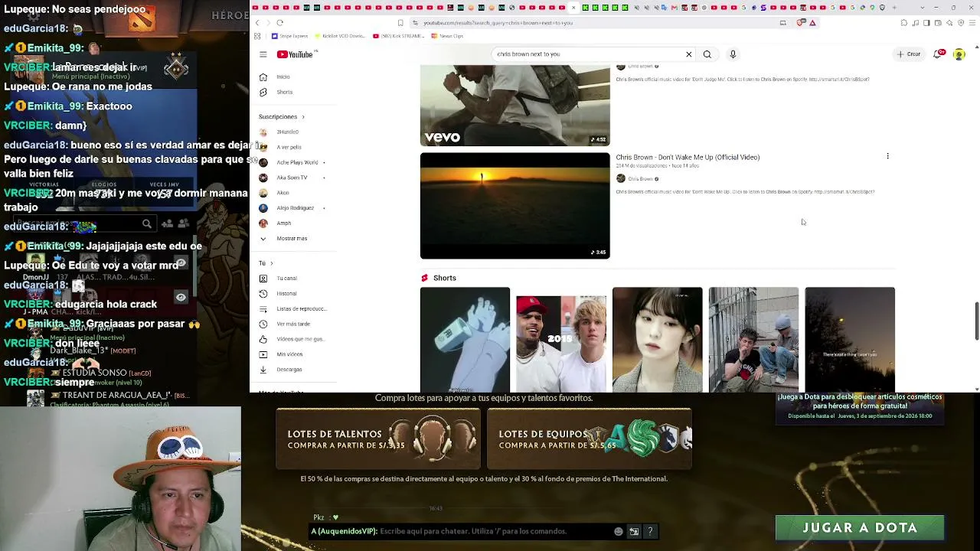Open the dark dusk Shorts thumbnail

[850, 340]
